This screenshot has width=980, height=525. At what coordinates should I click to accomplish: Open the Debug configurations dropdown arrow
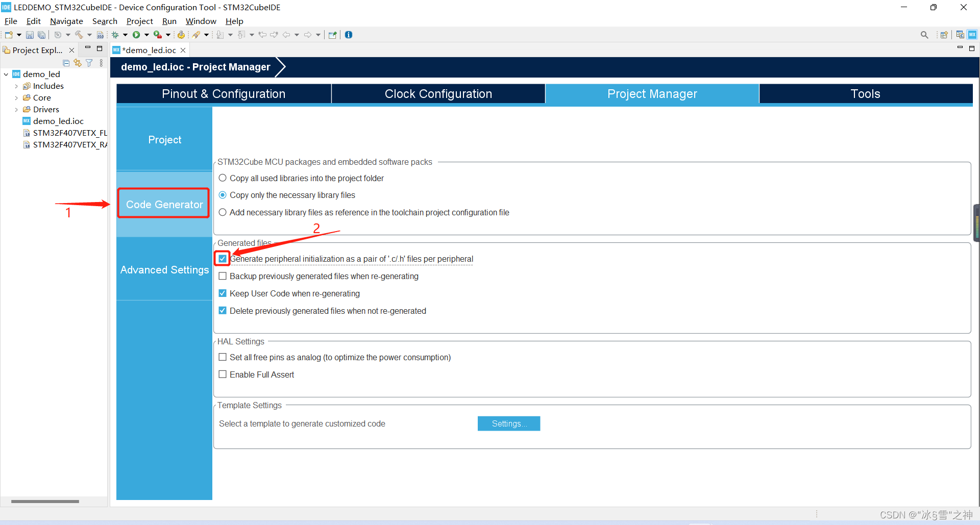pos(125,35)
